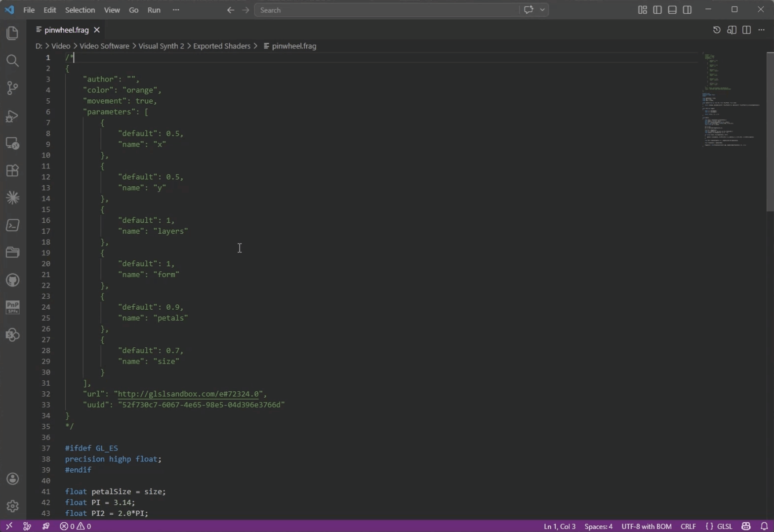Open the glslsandbox.com URL link
The image size is (774, 532).
(x=188, y=394)
